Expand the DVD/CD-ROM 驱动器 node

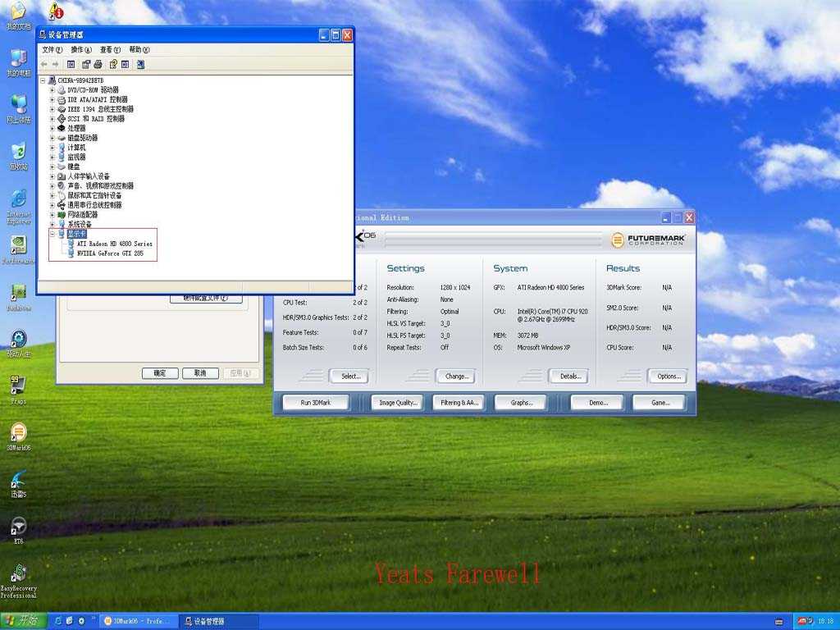(x=52, y=90)
